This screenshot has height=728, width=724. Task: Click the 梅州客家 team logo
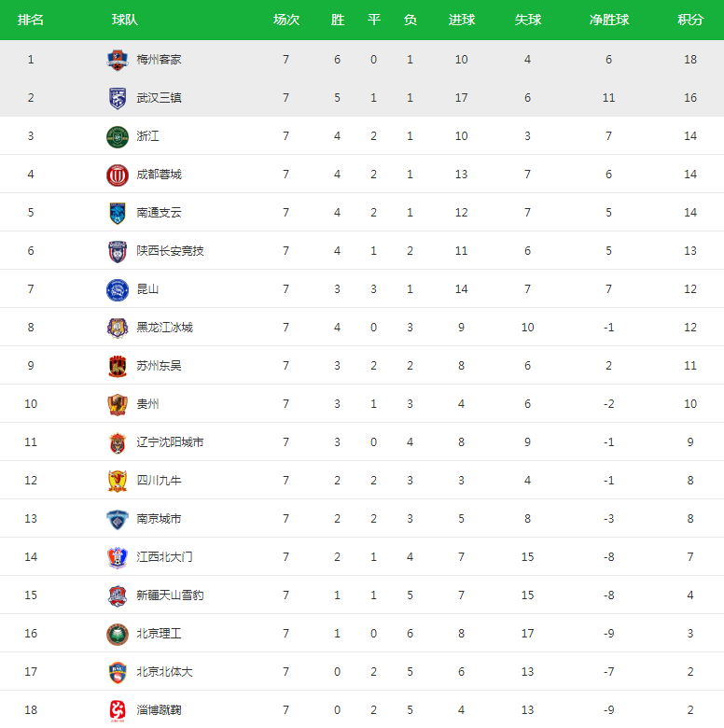(x=117, y=60)
